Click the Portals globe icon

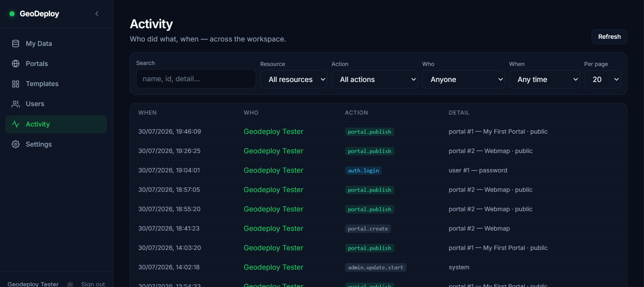(16, 64)
